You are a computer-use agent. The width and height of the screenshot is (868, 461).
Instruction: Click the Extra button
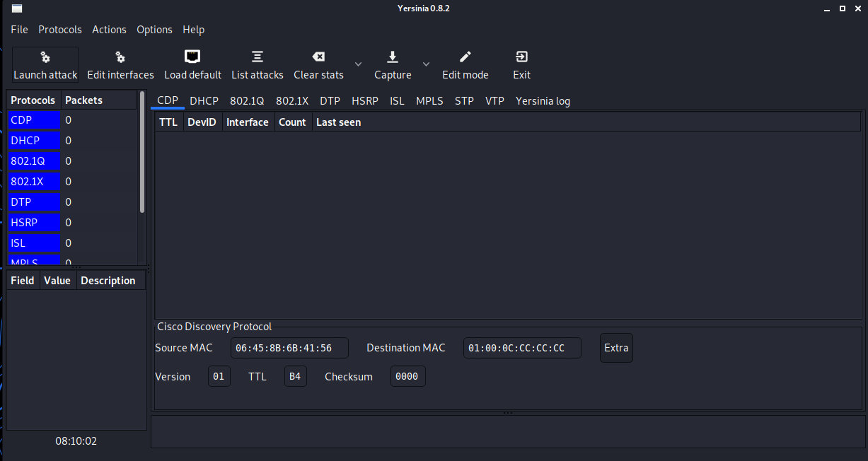pos(616,347)
